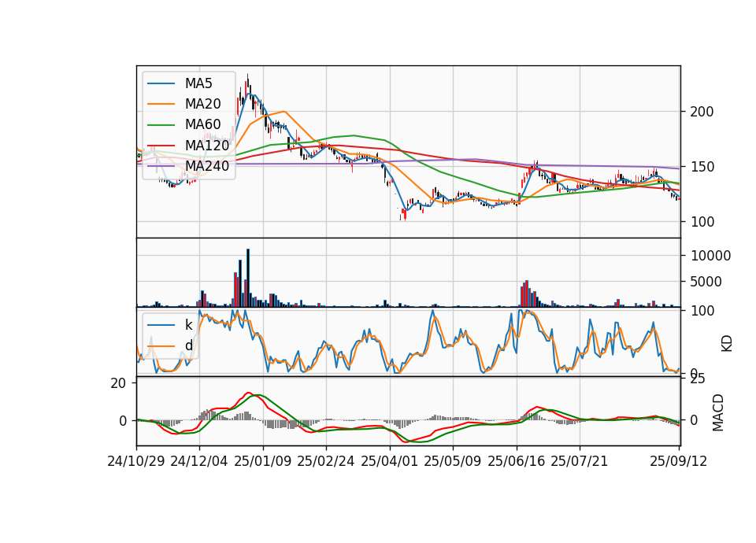The height and width of the screenshot is (543, 756).
Task: Click the 10000 volume axis label
Action: pyautogui.click(x=710, y=256)
